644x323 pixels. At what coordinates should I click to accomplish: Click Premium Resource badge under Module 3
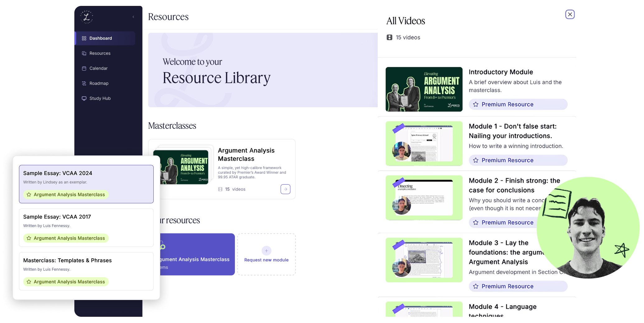pos(518,286)
